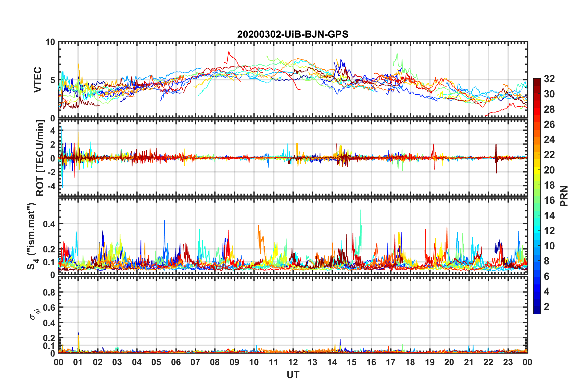This screenshot has width=586, height=392.
Task: Click x-axis tick label 21
Action: [469, 362]
